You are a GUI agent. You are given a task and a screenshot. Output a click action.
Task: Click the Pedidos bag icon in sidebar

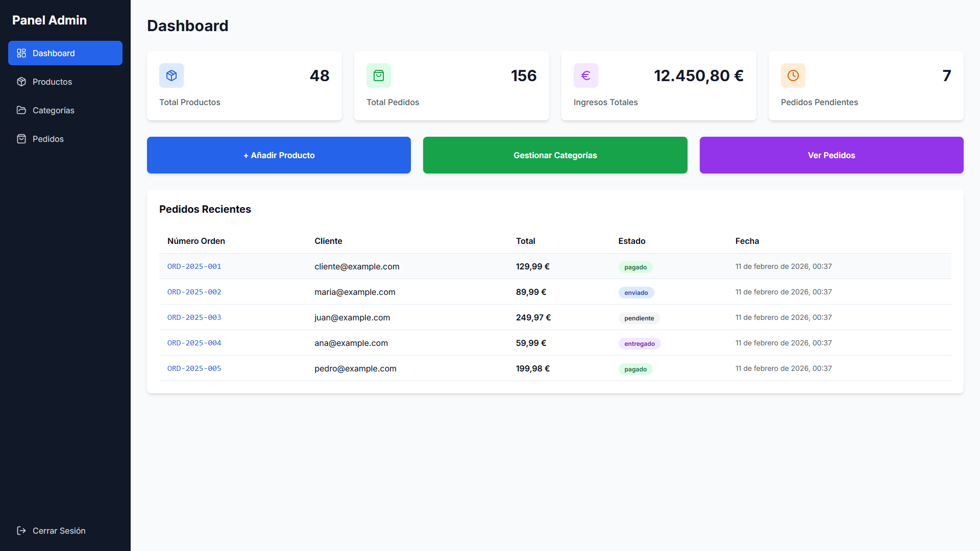point(21,139)
